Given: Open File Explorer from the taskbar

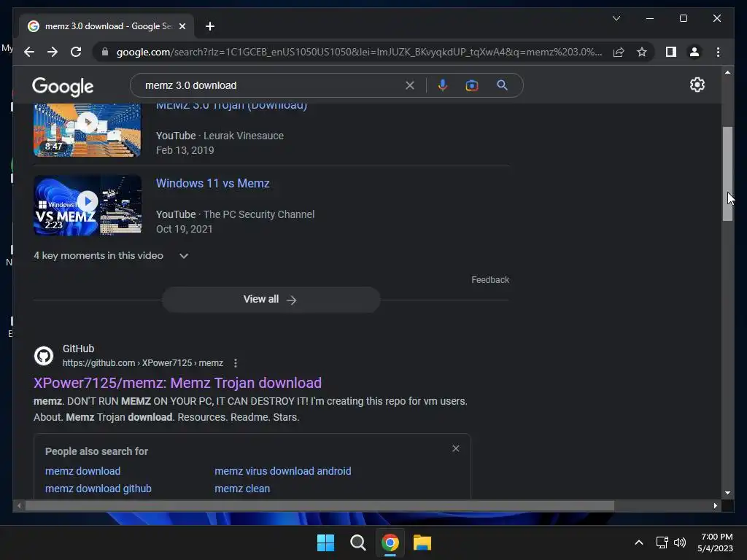Looking at the screenshot, I should [x=422, y=542].
